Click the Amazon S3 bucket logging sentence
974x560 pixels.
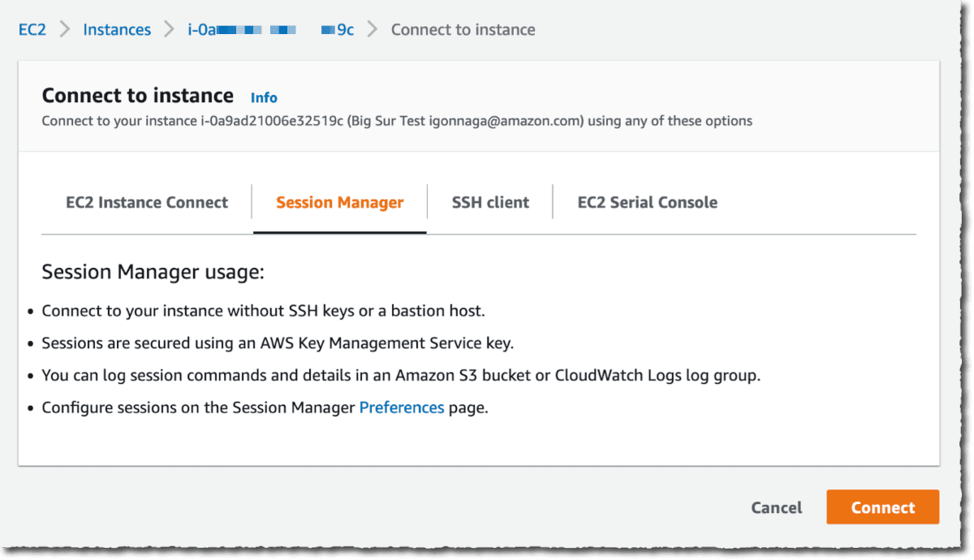(401, 376)
